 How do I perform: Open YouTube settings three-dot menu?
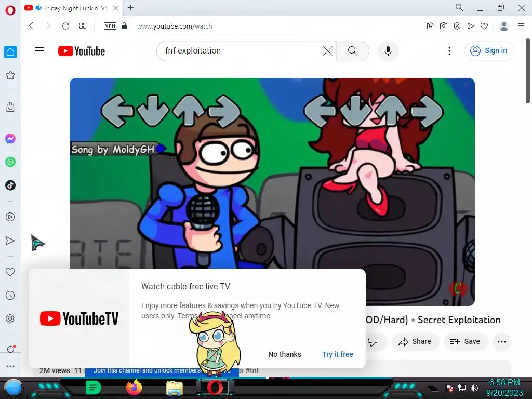coord(449,51)
